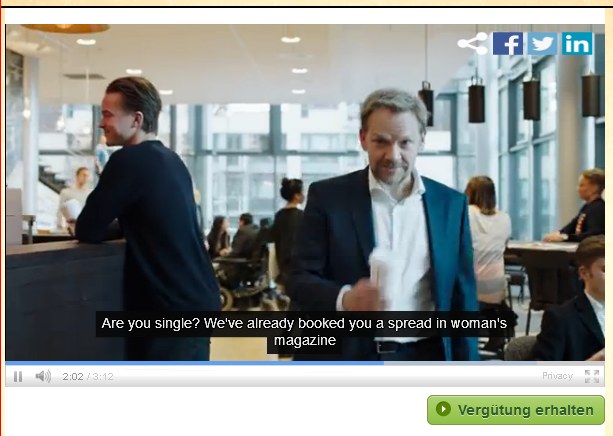The height and width of the screenshot is (436, 613).
Task: Open the share options icon
Action: [473, 43]
